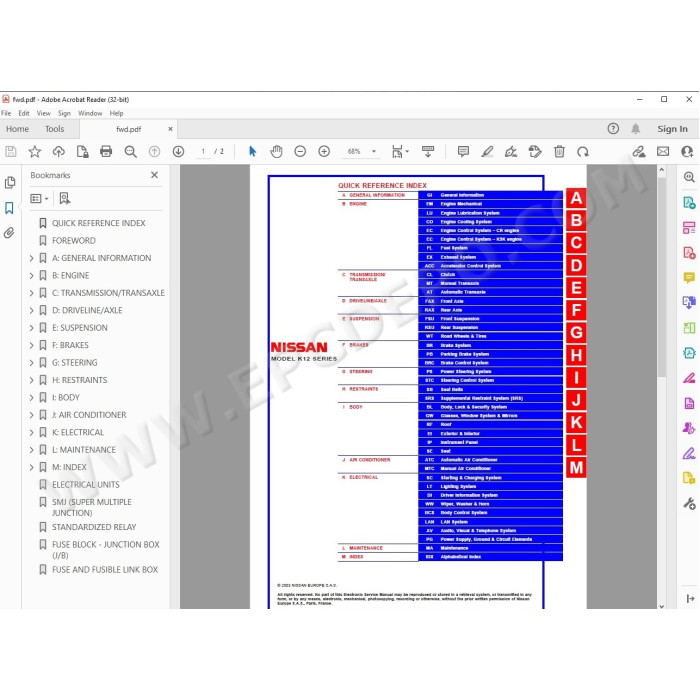700x700 pixels.
Task: Expand the F: BRAKES bookmark
Action: (31, 345)
